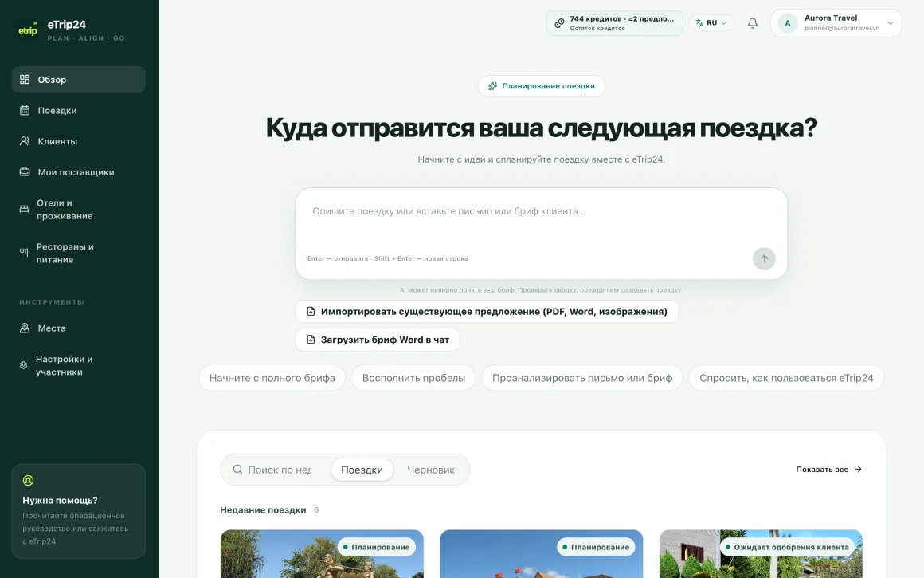Open first trip thumbnail with statue
Image resolution: width=924 pixels, height=578 pixels.
coord(322,554)
